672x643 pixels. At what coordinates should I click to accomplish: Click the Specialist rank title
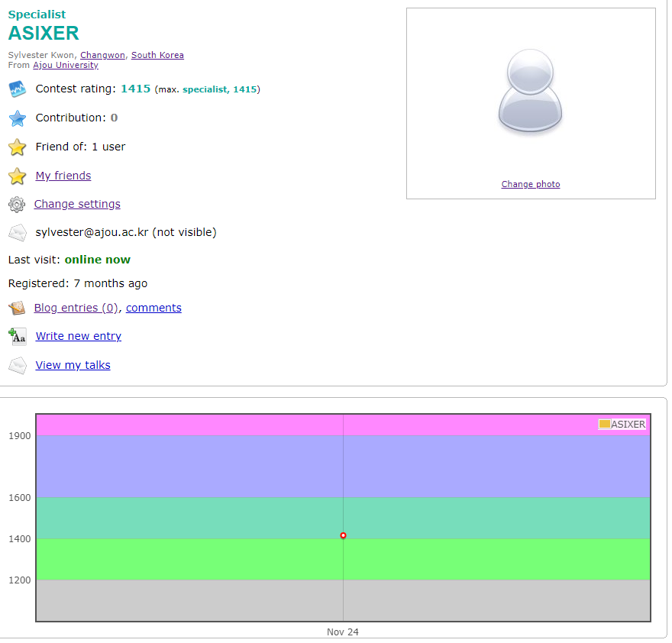(x=37, y=15)
